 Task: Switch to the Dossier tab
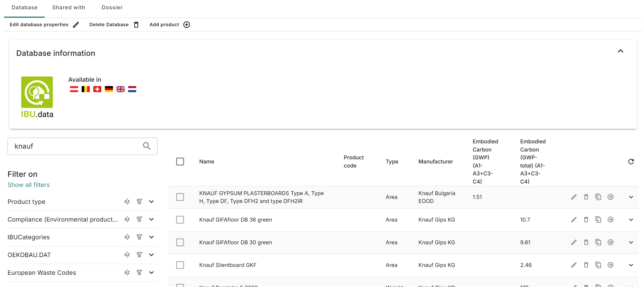click(x=112, y=8)
